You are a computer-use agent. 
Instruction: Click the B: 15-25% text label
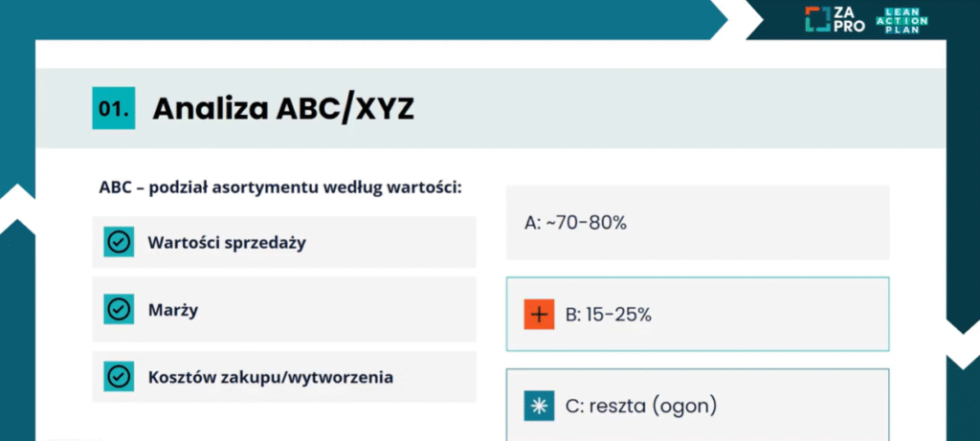point(608,315)
